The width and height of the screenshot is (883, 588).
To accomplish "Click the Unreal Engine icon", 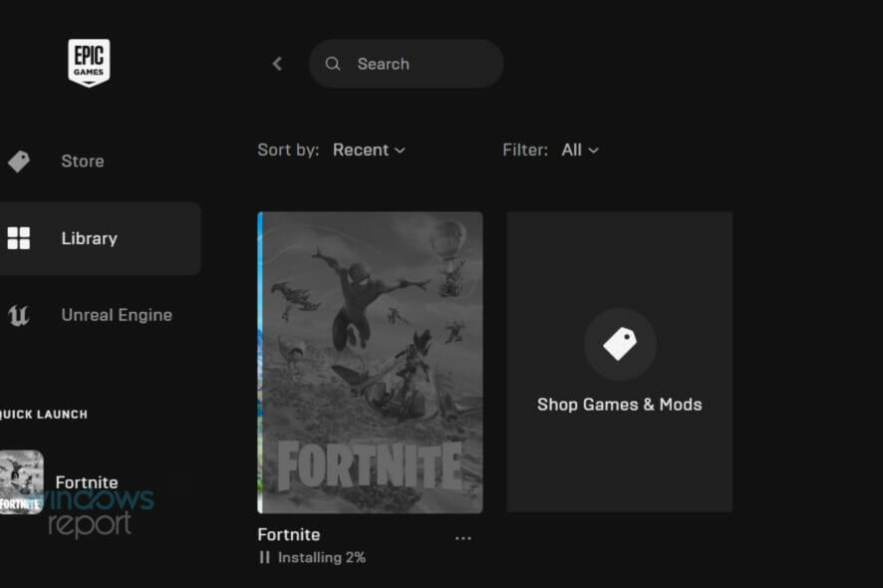I will pyautogui.click(x=20, y=314).
